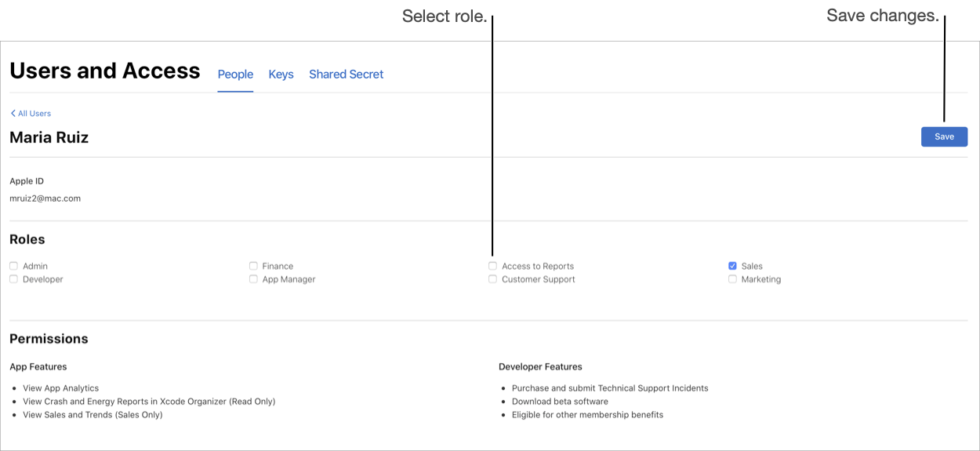Enable the Admin role checkbox
The height and width of the screenshot is (451, 980).
pyautogui.click(x=13, y=266)
